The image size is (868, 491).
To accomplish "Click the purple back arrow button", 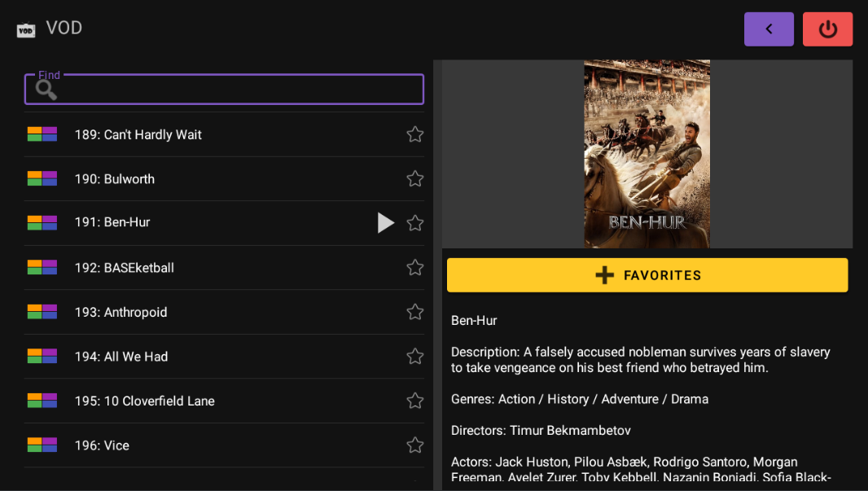I will [x=769, y=29].
